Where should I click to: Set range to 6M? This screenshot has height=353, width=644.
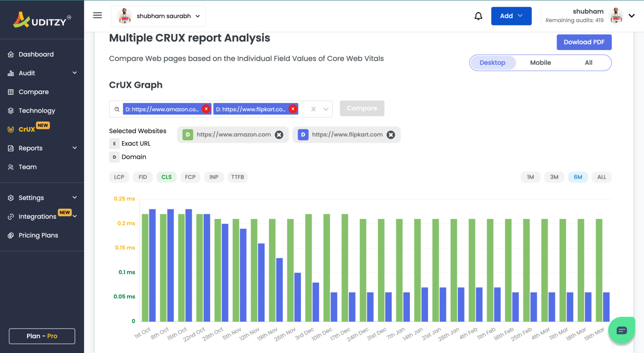tap(578, 177)
